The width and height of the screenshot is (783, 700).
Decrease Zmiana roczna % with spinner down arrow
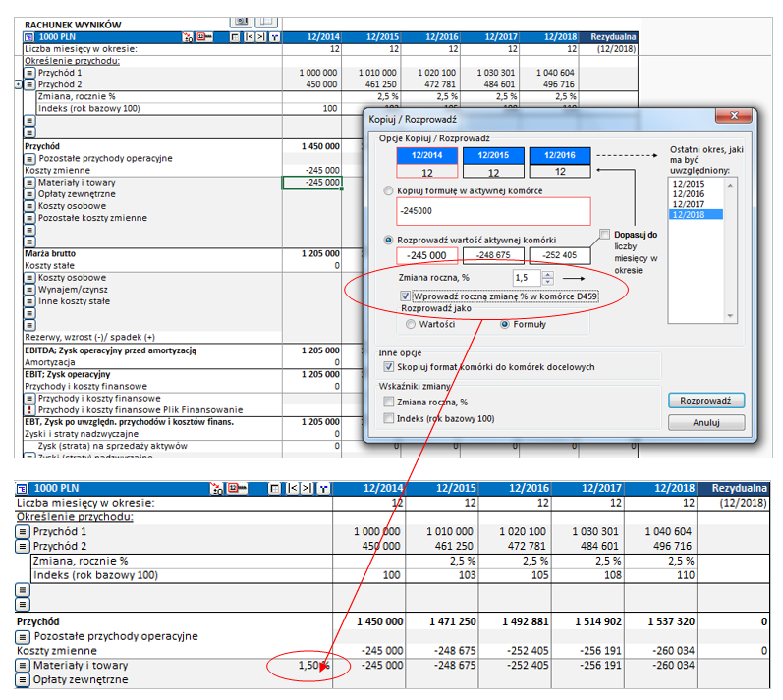pyautogui.click(x=548, y=282)
